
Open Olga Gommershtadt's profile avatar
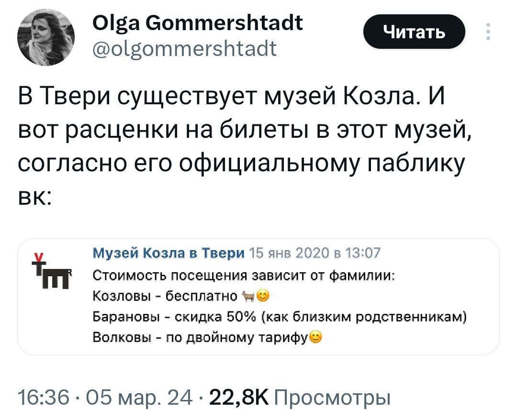coord(46,37)
